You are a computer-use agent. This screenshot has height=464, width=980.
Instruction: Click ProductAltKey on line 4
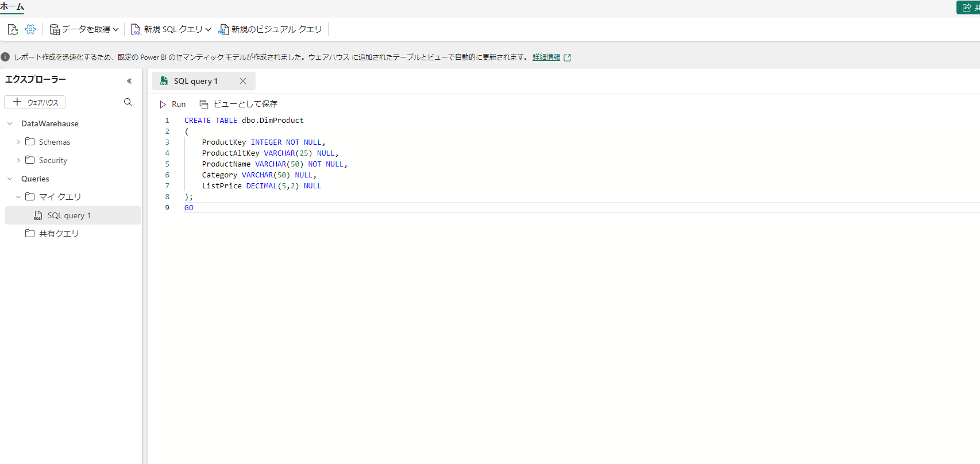pyautogui.click(x=231, y=153)
